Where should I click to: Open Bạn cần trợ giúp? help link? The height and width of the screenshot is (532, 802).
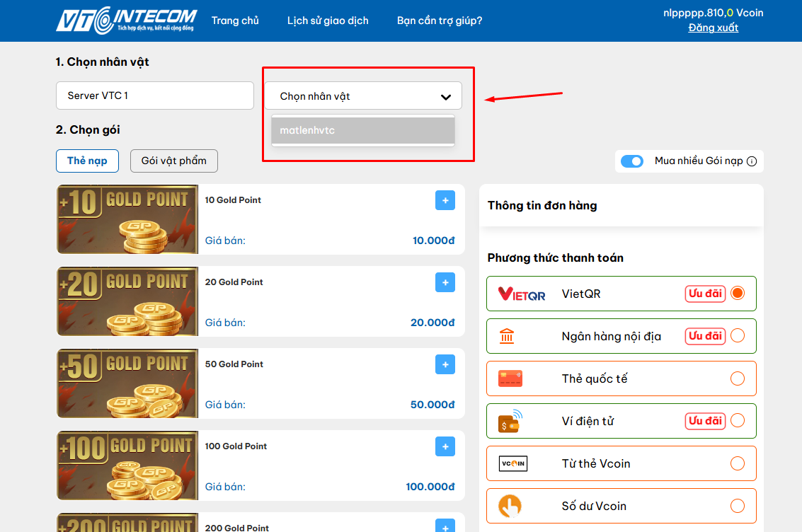click(440, 21)
